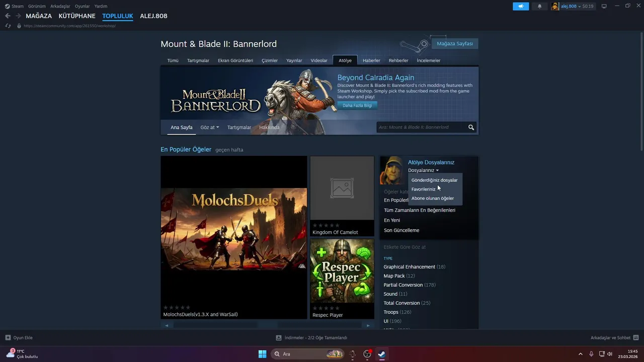Open the Arkadaşlar menu
Viewport: 644px width, 362px height.
point(60,6)
